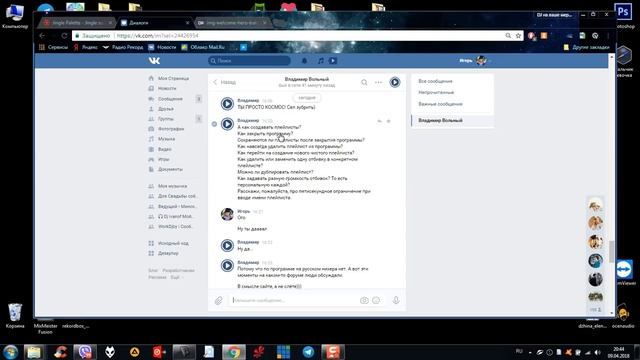Click the first avatar in the quick chat sidebar
Screen dimensions: 640x360
point(596,205)
